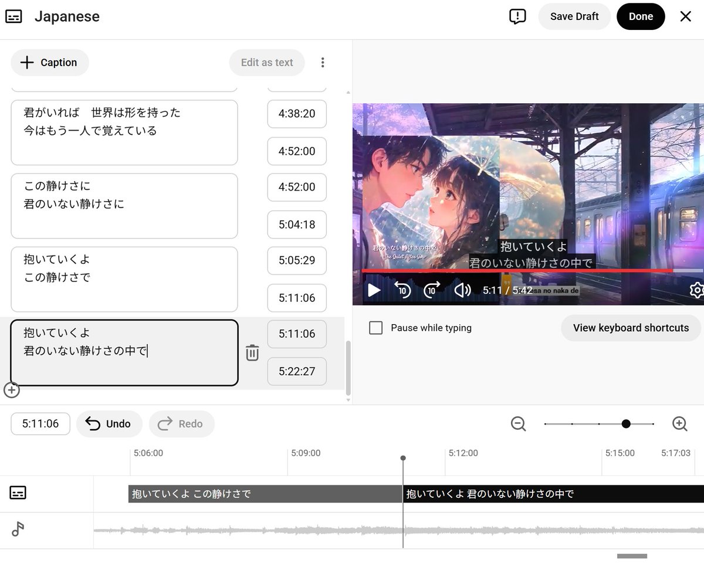Click the Done button
Image resolution: width=704 pixels, height=588 pixels.
[641, 16]
